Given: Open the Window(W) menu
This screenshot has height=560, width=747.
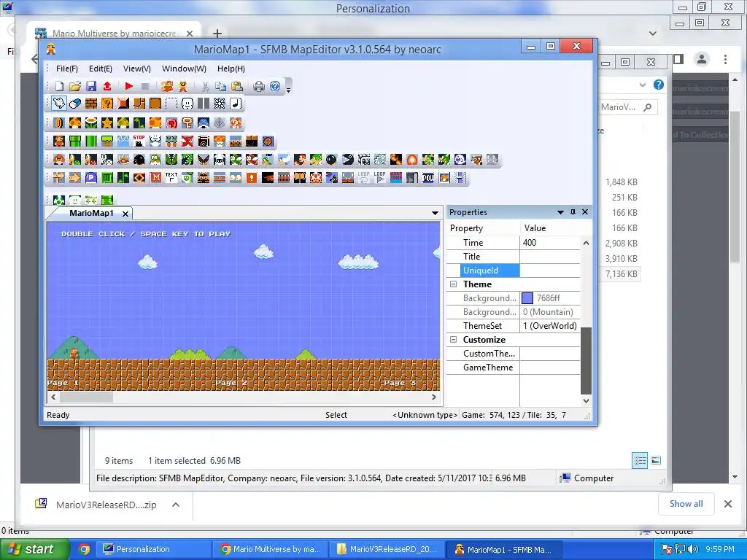Looking at the screenshot, I should (185, 69).
